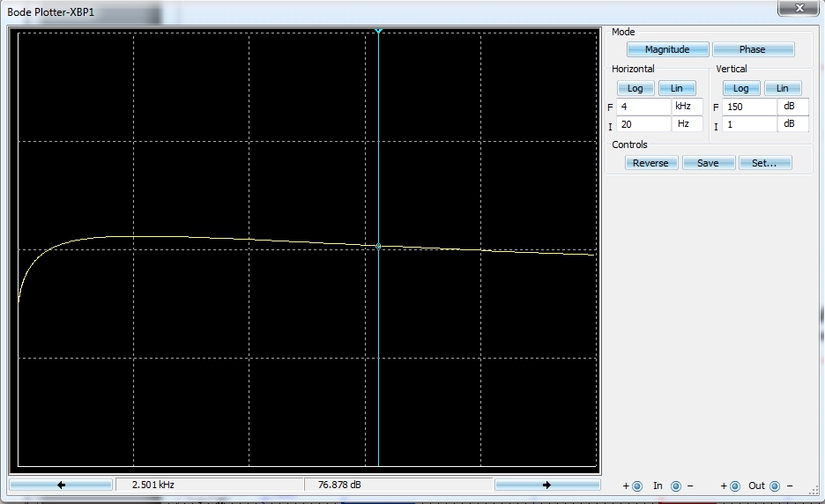The height and width of the screenshot is (504, 825).
Task: Switch to Phase mode
Action: click(753, 49)
